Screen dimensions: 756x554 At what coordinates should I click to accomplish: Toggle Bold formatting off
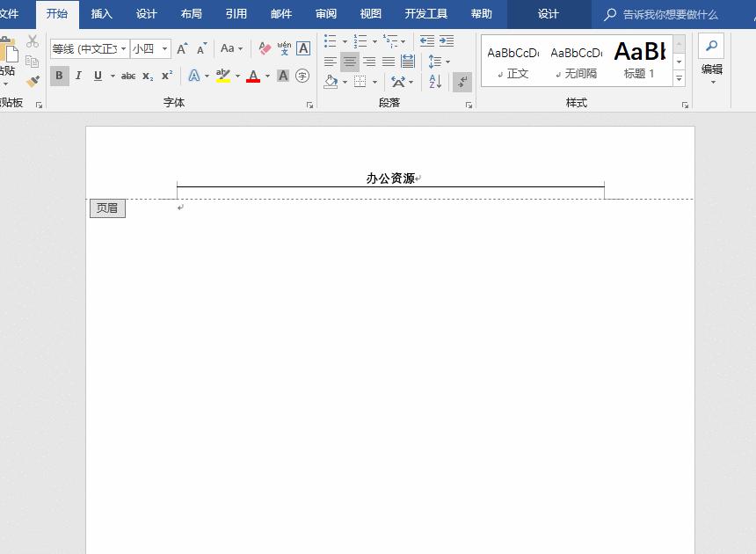(x=59, y=77)
